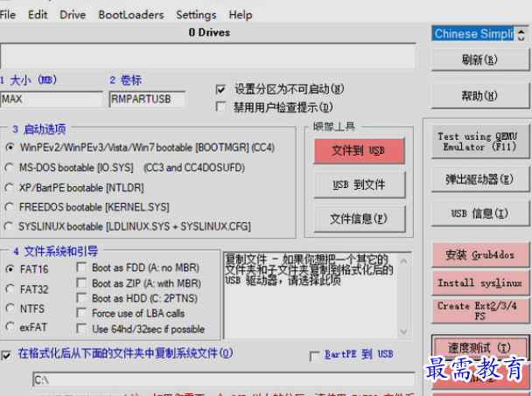Click the MAX size input field

coord(52,100)
